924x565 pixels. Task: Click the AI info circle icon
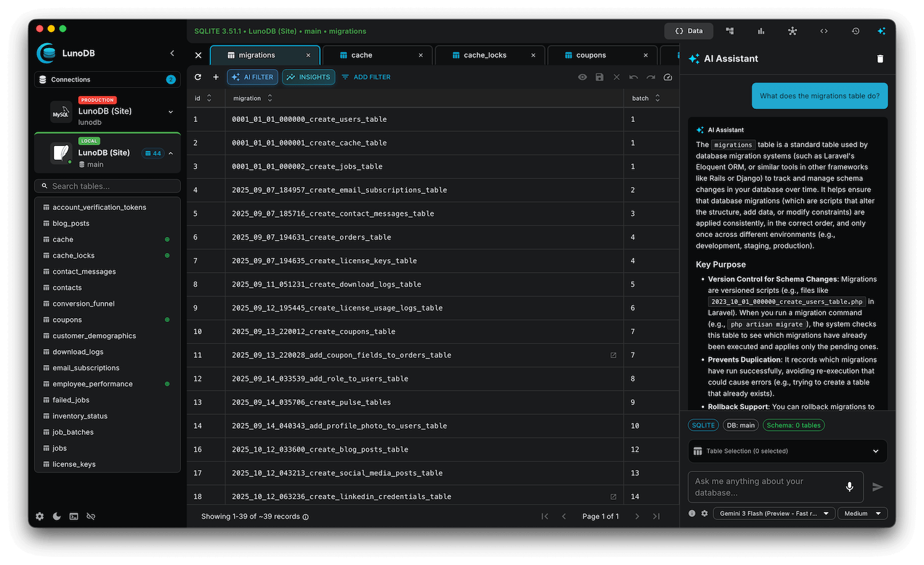point(692,513)
